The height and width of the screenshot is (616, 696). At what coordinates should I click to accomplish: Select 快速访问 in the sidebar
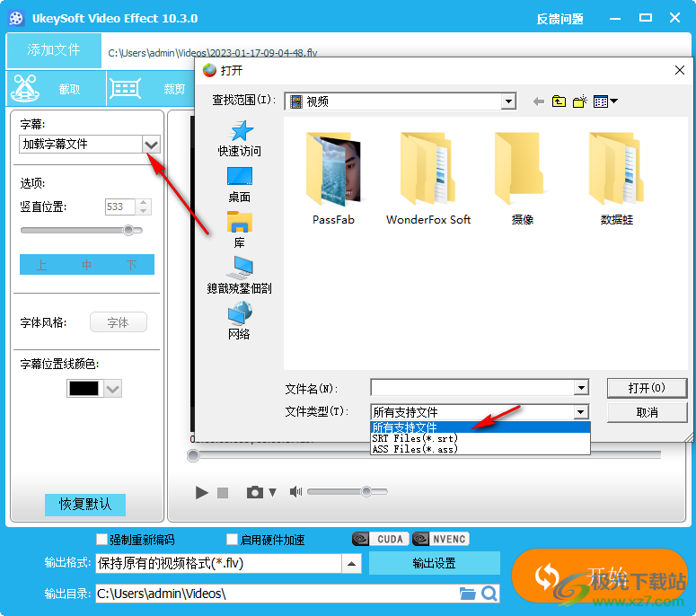pyautogui.click(x=239, y=139)
